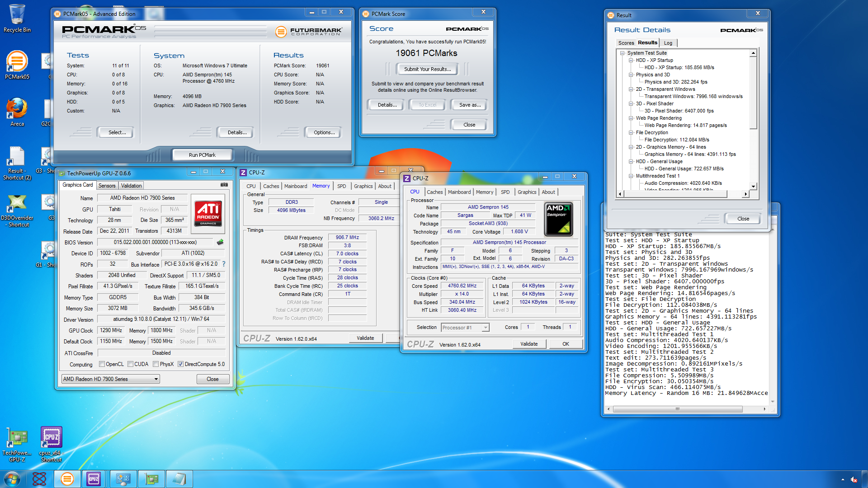Click the Select button under Tests
The image size is (868, 488).
117,132
